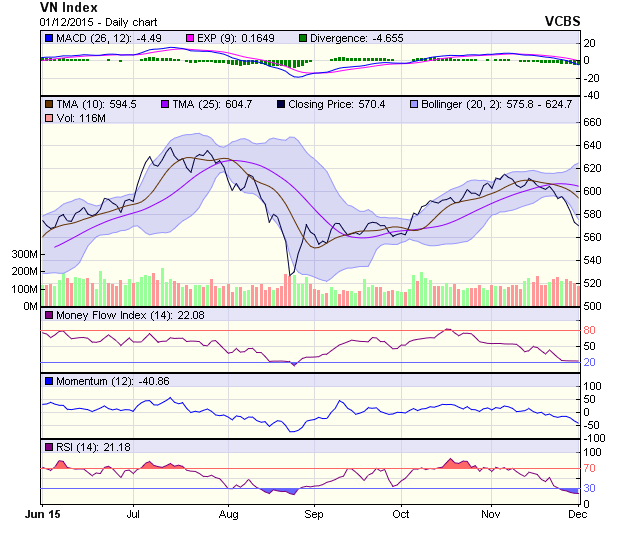Select the Oct label on the date axis
Image resolution: width=620 pixels, height=535 pixels.
(x=401, y=514)
